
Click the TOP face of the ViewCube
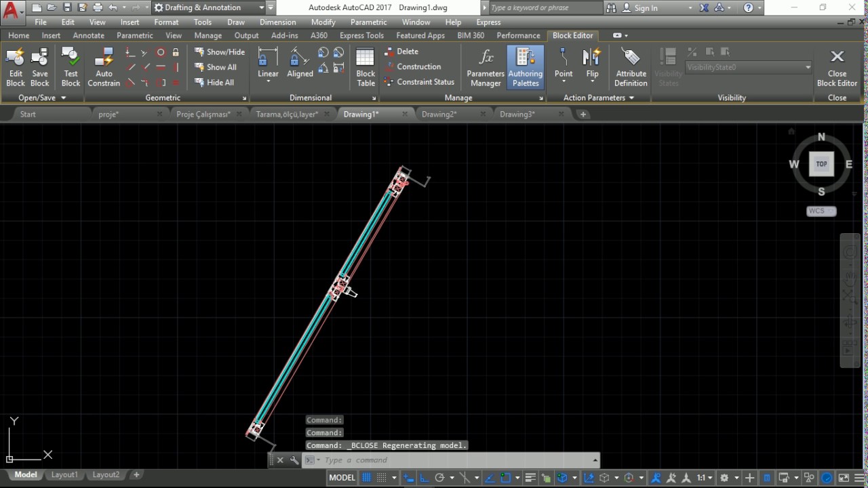[x=821, y=164]
